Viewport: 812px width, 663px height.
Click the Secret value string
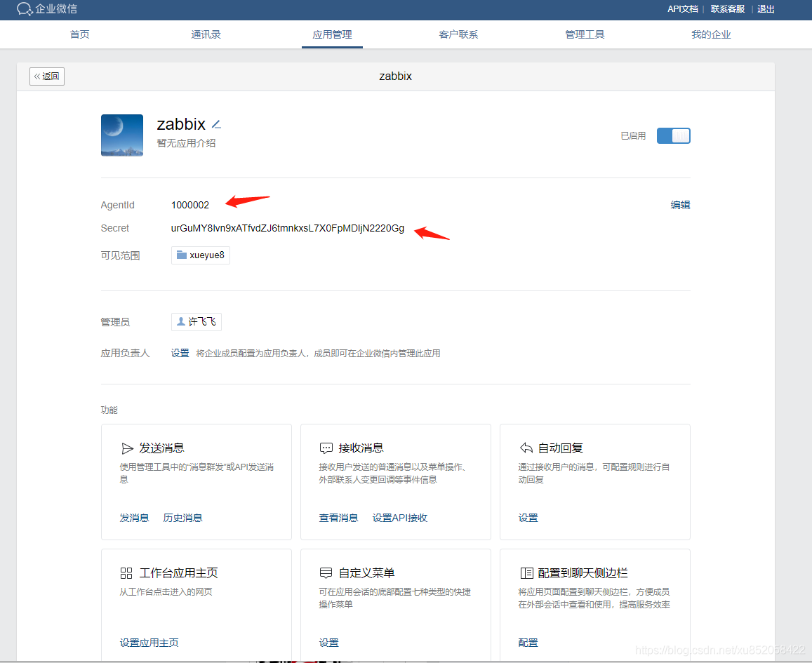(x=288, y=228)
